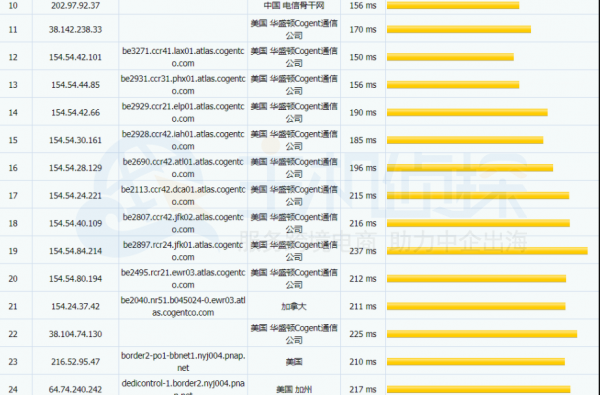Click hostname be2113.ccr42.dca01.atlas.cogentco.com

(183, 196)
